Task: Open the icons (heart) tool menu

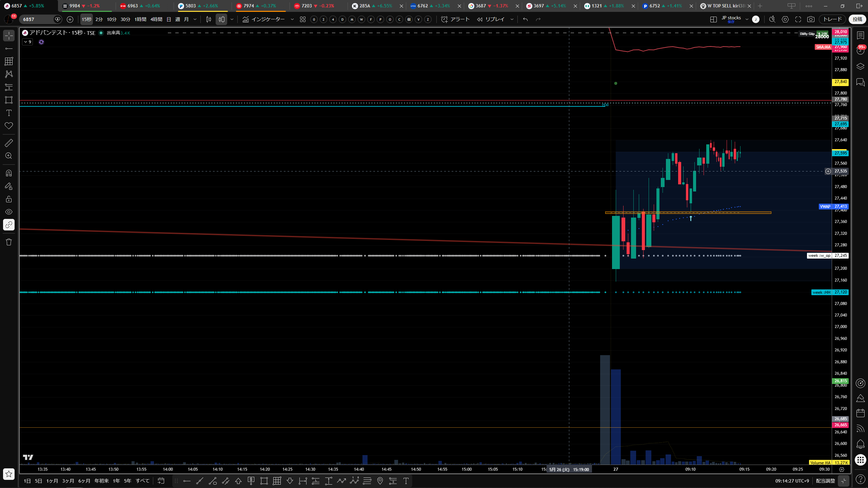Action: 9,126
